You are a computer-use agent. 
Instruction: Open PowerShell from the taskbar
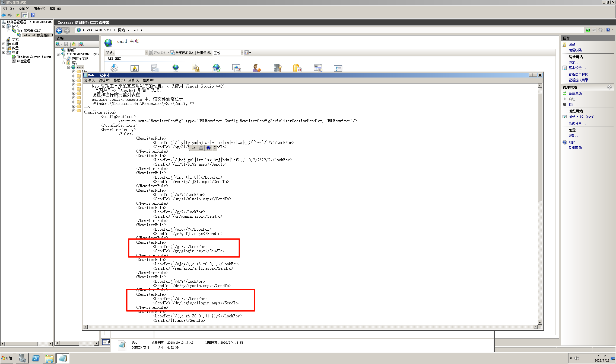[x=36, y=358]
